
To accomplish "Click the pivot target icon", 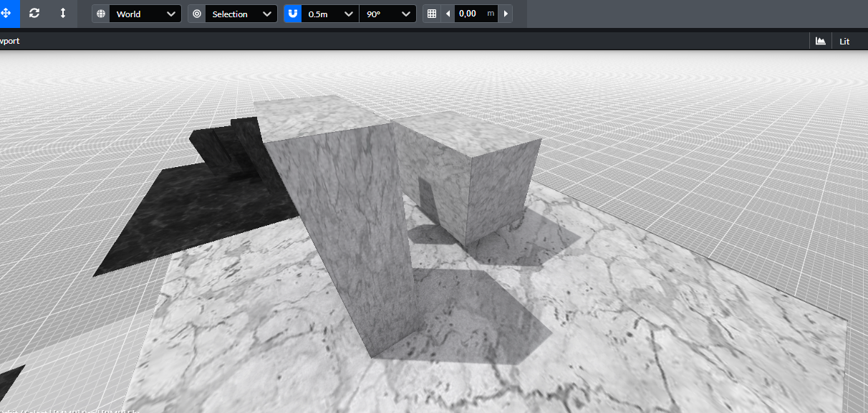I will (197, 14).
